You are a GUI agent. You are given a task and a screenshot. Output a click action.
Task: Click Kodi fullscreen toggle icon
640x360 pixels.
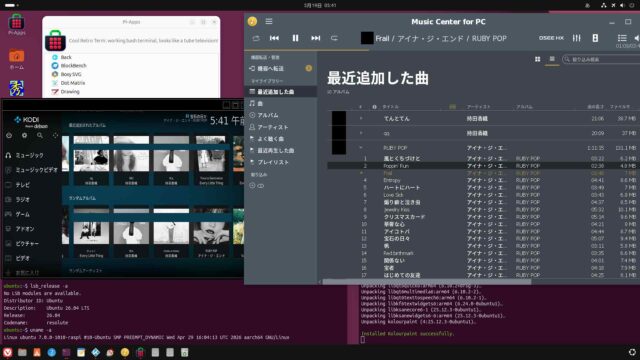click(x=55, y=136)
